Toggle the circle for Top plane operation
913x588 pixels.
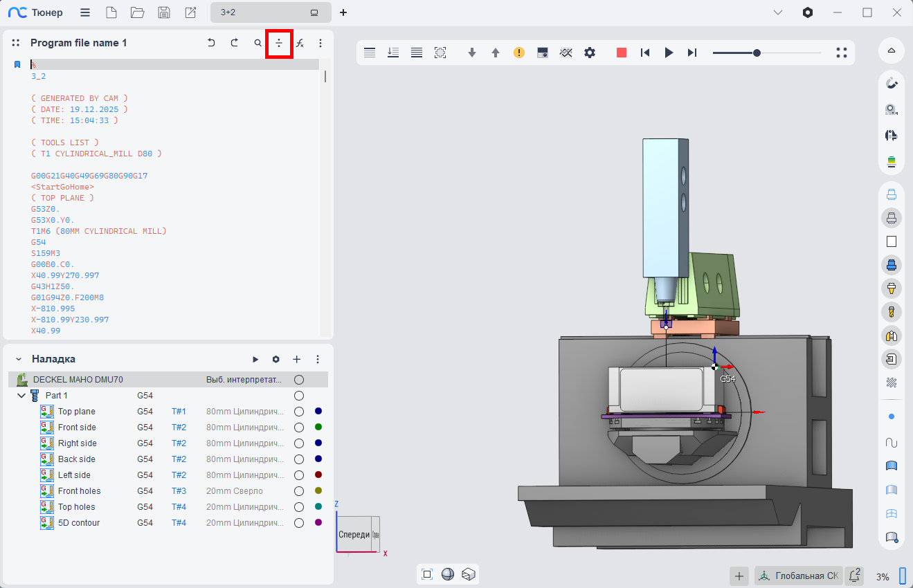(299, 412)
